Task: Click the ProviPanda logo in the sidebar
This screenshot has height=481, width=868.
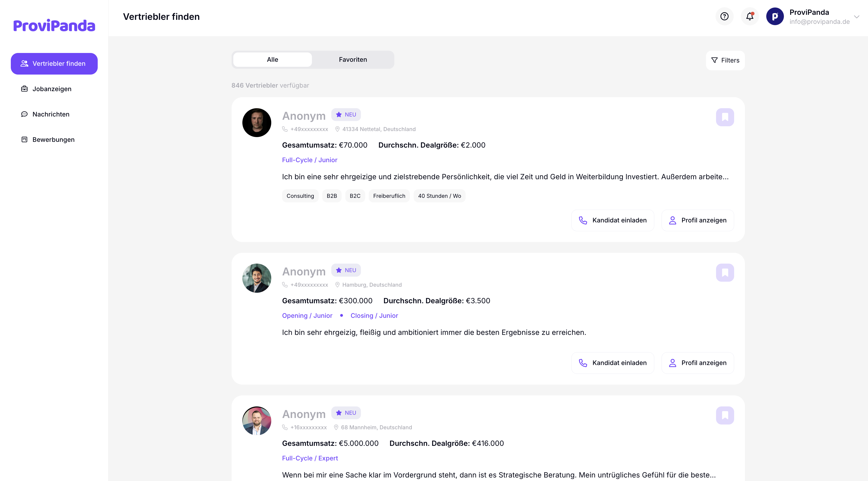Action: pyautogui.click(x=54, y=26)
